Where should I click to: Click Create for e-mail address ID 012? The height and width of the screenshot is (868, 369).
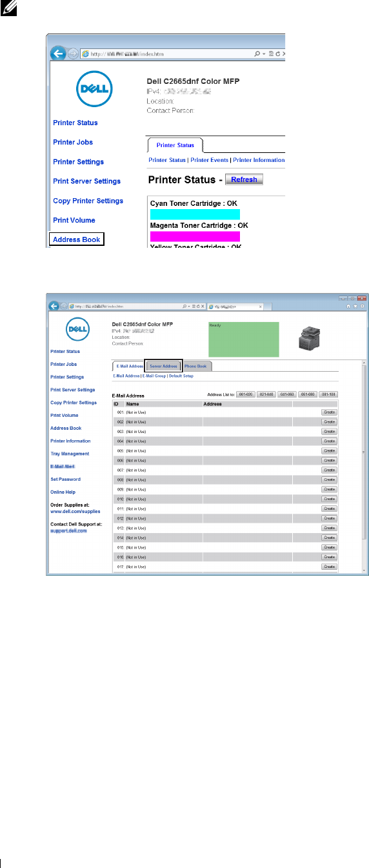(330, 518)
